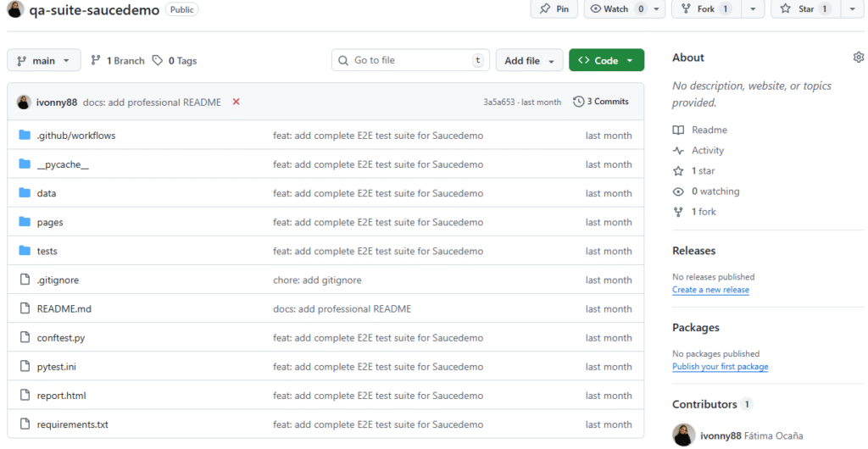Click the commit history clock icon

tap(578, 102)
